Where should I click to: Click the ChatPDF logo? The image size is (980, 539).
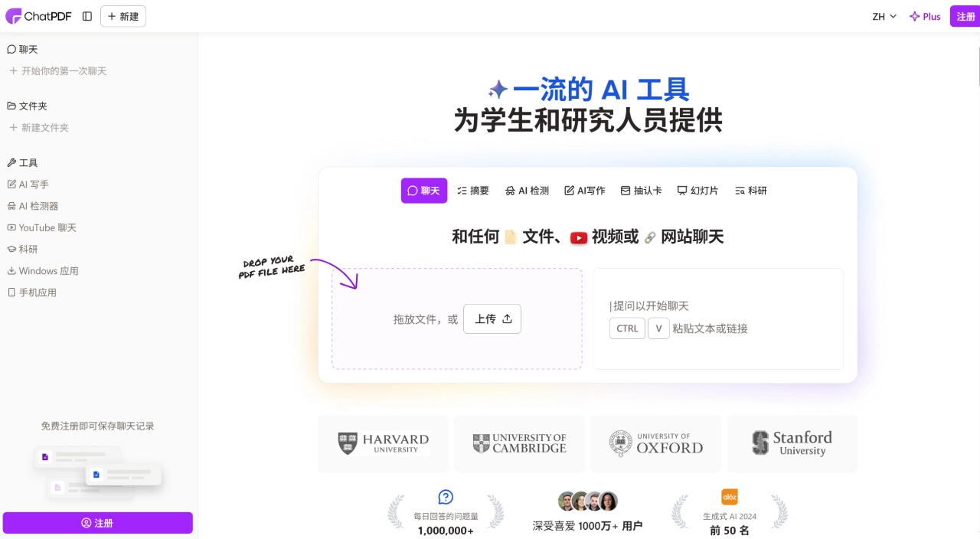tap(38, 16)
